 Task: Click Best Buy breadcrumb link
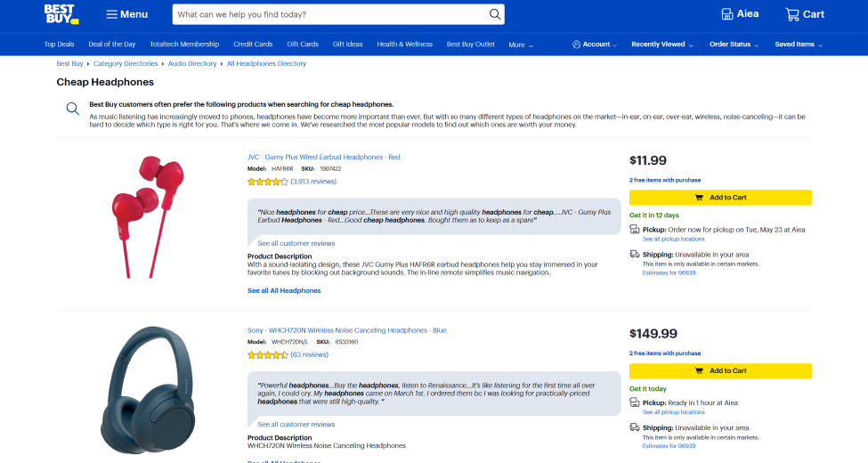coord(69,64)
